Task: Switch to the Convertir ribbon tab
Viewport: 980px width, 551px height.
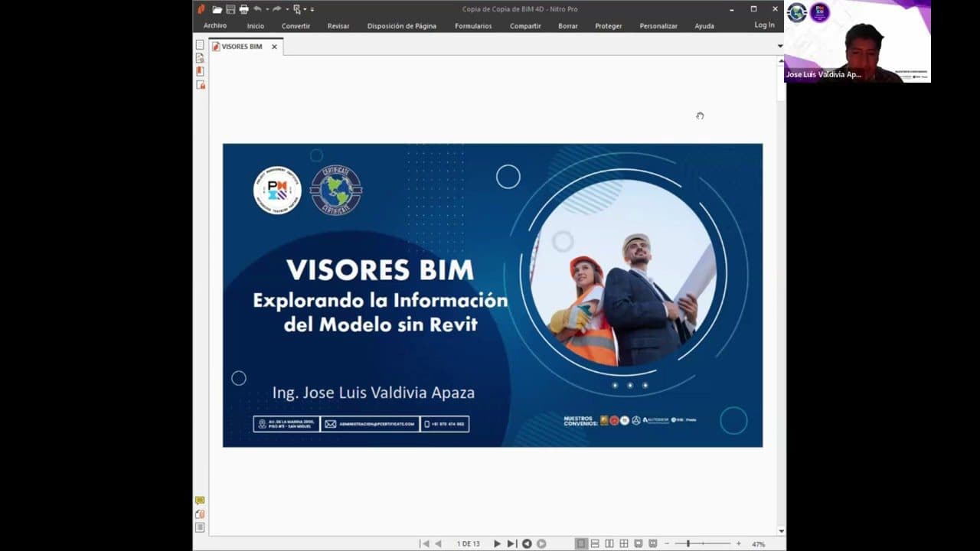Action: [296, 25]
